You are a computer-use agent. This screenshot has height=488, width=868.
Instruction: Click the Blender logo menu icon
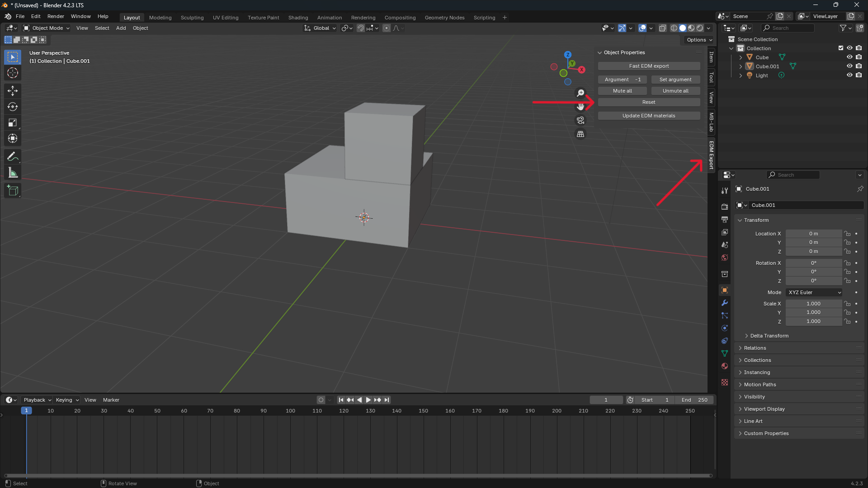[8, 16]
